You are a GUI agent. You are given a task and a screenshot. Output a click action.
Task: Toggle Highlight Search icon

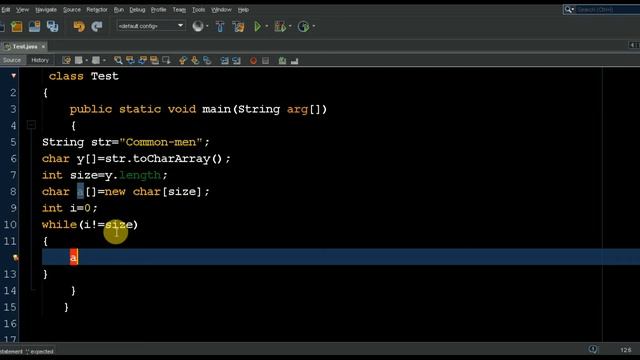coord(154,61)
